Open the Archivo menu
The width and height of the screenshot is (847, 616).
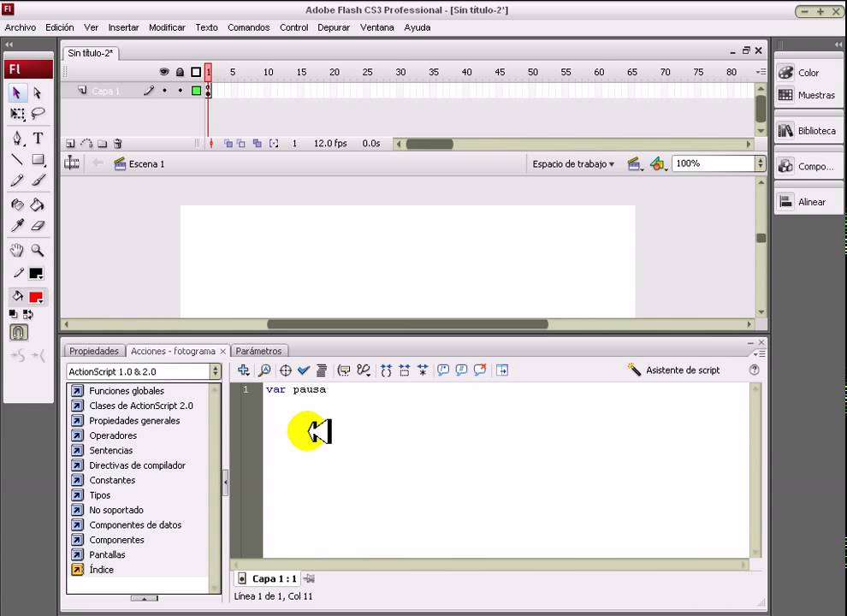pos(21,27)
